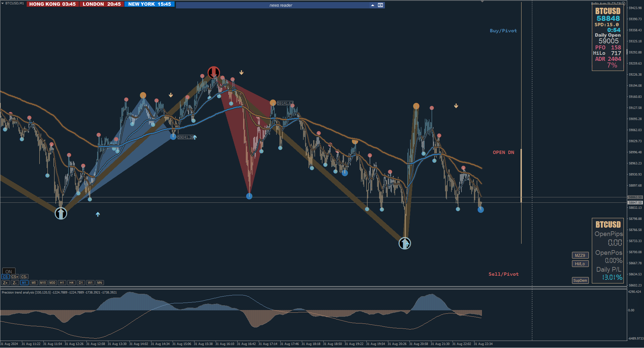Switch to the M5 timeframe

tap(33, 283)
